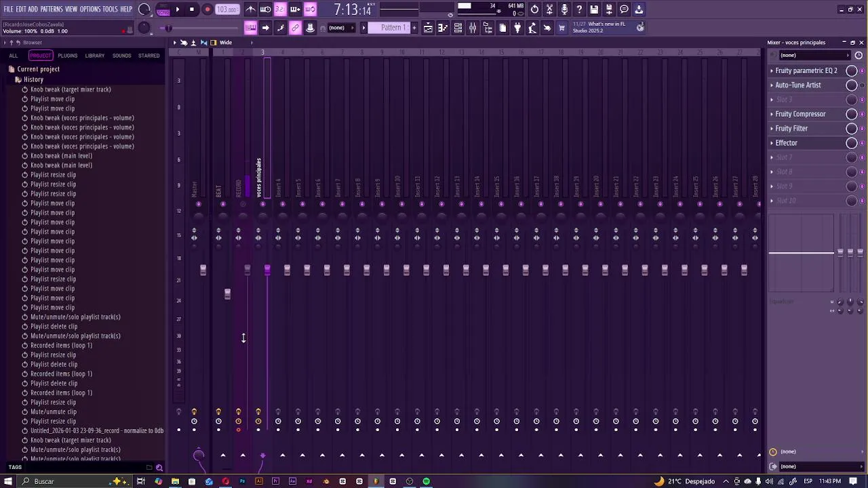Open the FL Studio news globe icon
The height and width of the screenshot is (488, 868).
click(x=640, y=28)
